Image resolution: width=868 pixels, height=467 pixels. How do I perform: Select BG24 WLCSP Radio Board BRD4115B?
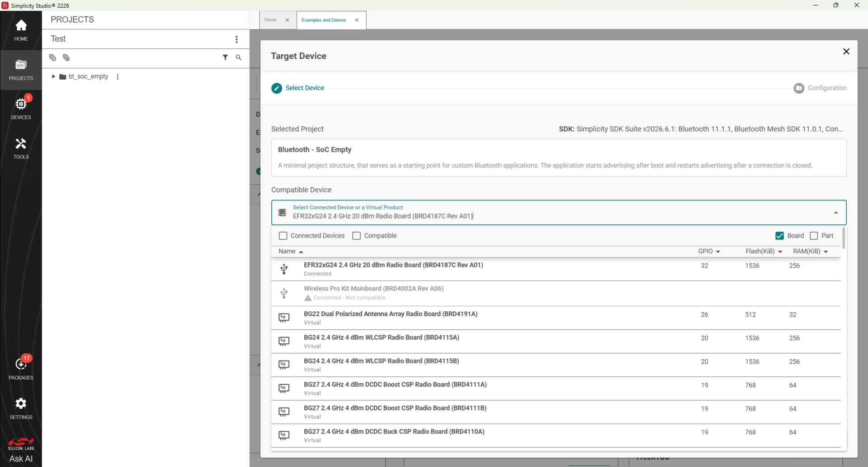556,365
